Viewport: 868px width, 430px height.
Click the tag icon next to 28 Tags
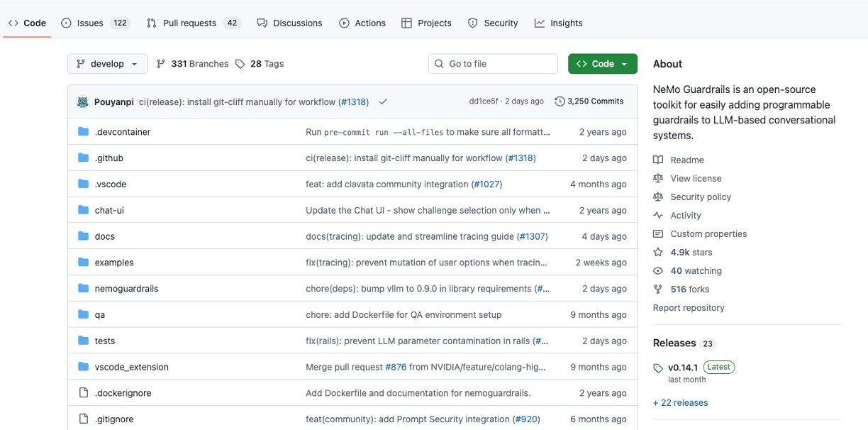tap(240, 64)
